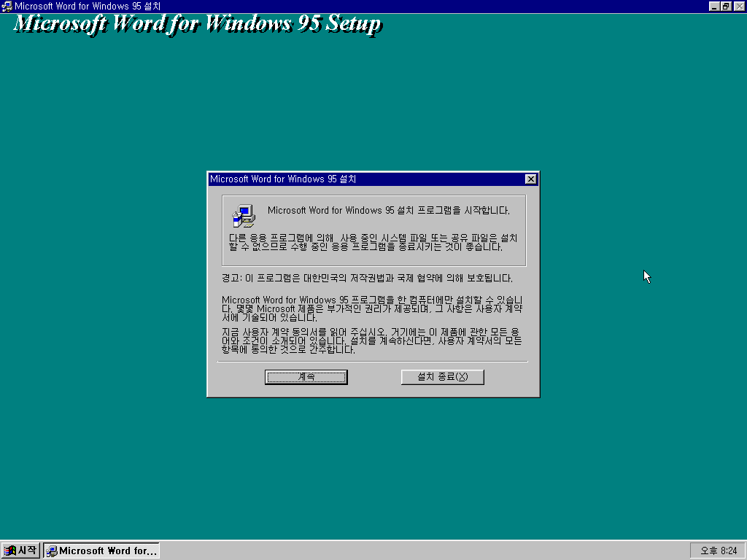Restore the main setup window size
The width and height of the screenshot is (747, 560).
[726, 6]
